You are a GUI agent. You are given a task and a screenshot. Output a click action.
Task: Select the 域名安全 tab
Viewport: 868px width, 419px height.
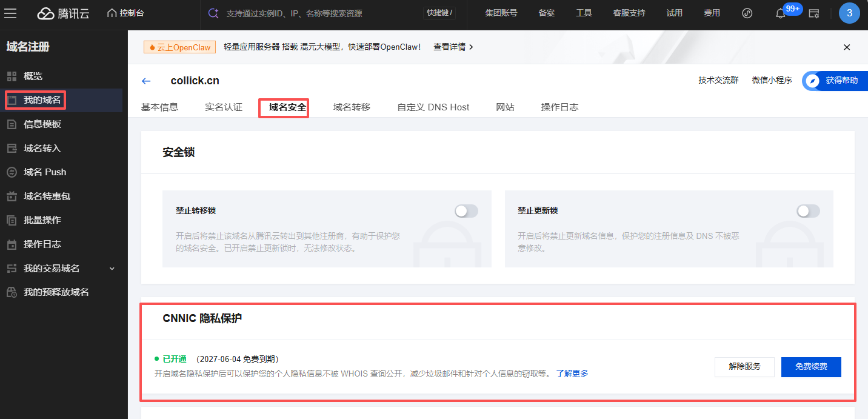point(288,107)
